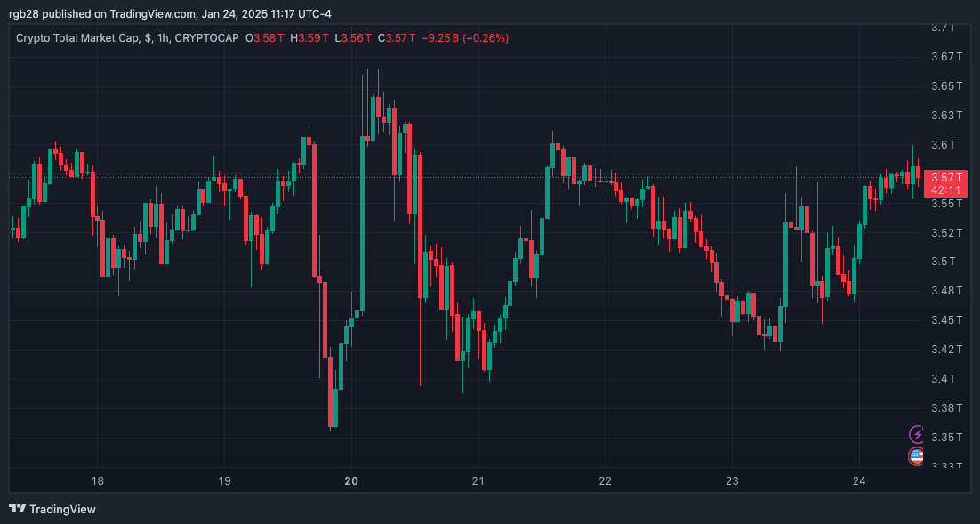
Task: Click the open value O3.58T in legend
Action: pyautogui.click(x=265, y=38)
